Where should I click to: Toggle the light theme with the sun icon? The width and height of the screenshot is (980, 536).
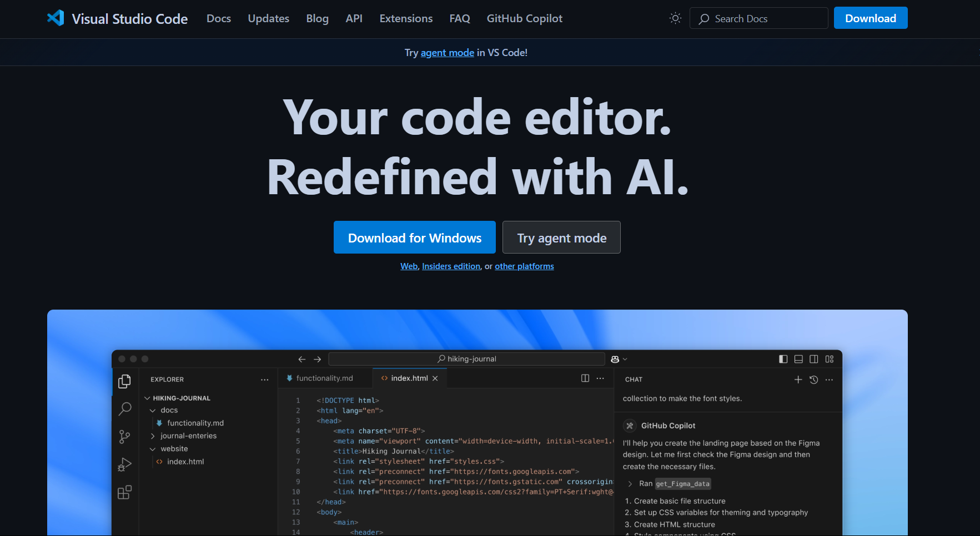[675, 18]
